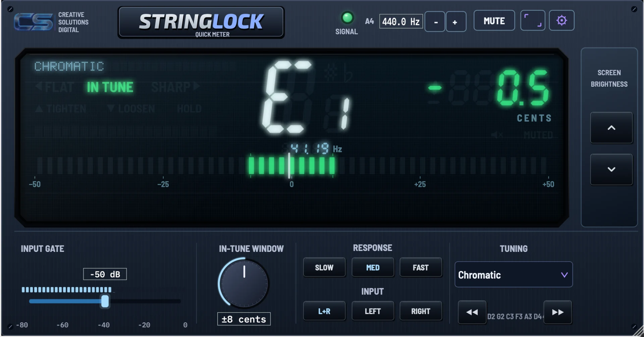Go to next tuning with forward arrows
The image size is (644, 337).
557,312
